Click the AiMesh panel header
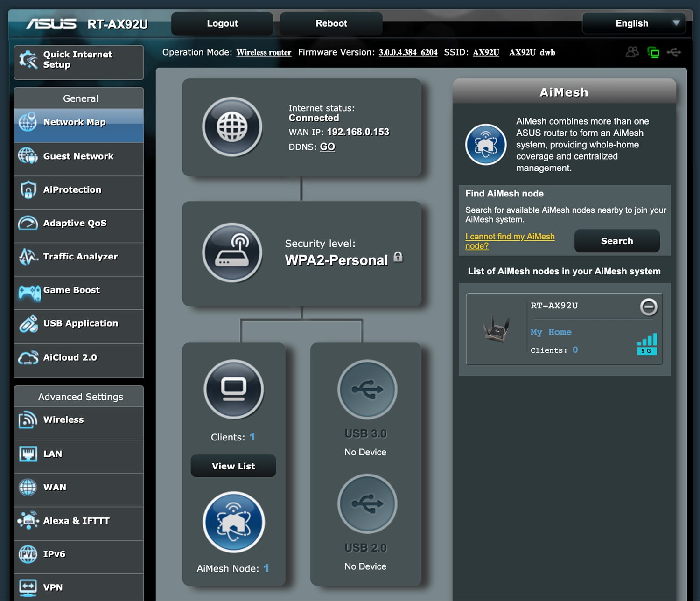Screen dimensions: 700x601 pos(564,91)
